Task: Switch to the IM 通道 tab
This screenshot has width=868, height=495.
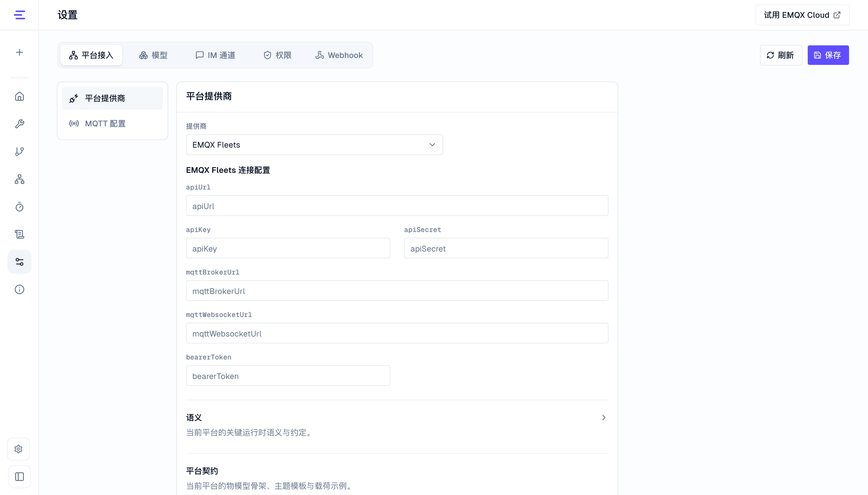Action: [216, 55]
